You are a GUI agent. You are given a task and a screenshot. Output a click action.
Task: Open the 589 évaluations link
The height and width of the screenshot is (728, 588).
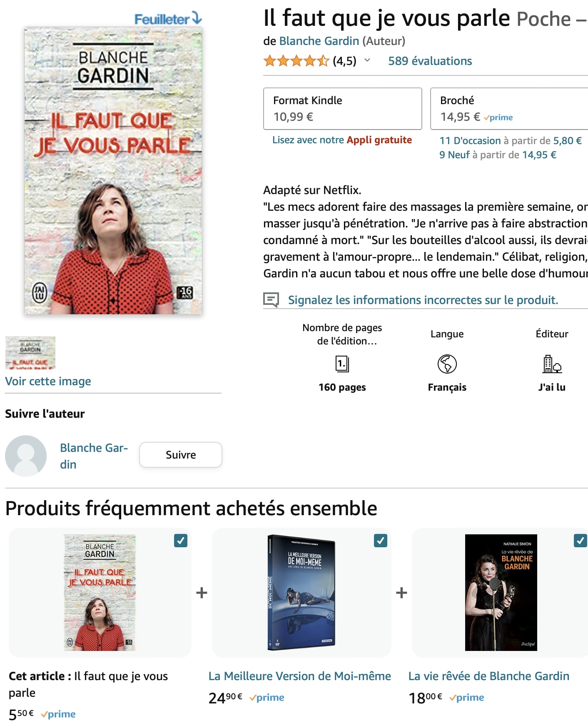click(430, 61)
